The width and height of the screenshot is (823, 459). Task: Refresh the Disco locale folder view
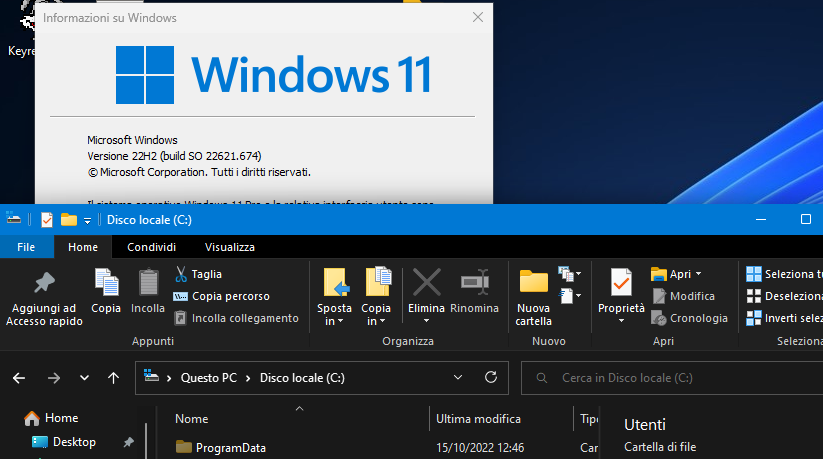click(491, 378)
